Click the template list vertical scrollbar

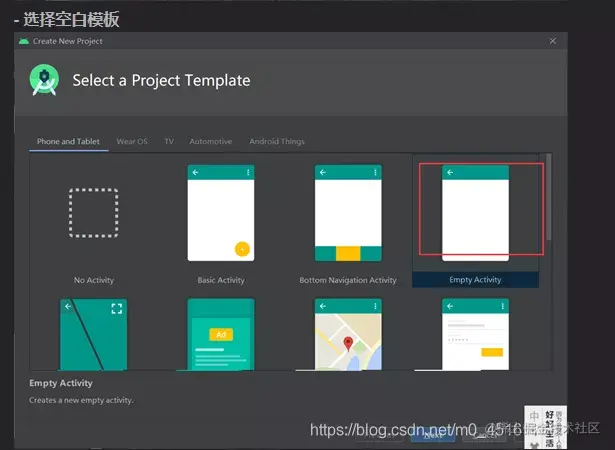pos(548,197)
